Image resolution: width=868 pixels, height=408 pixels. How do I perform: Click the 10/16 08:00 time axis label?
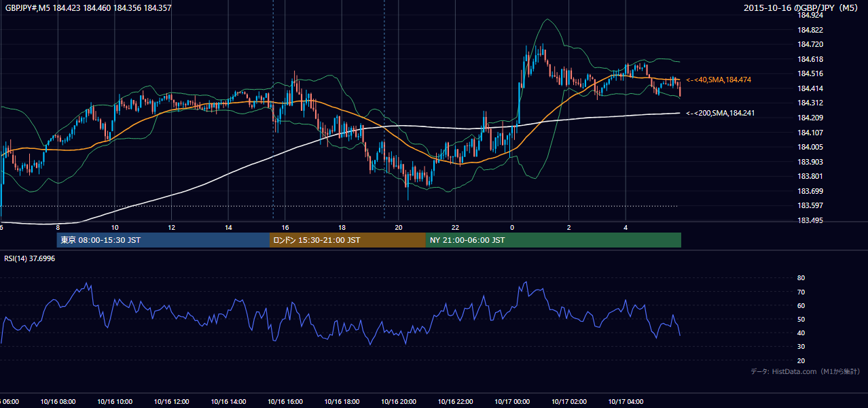click(57, 402)
